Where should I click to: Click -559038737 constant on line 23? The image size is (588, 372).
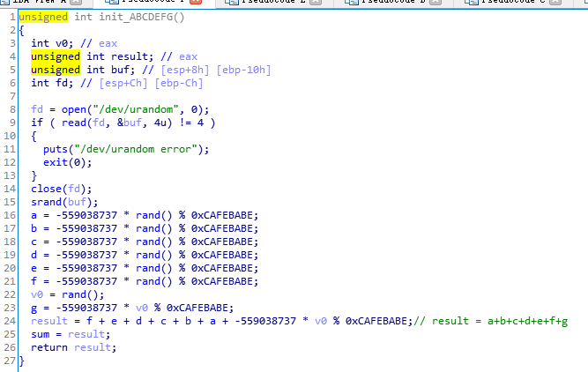click(86, 308)
